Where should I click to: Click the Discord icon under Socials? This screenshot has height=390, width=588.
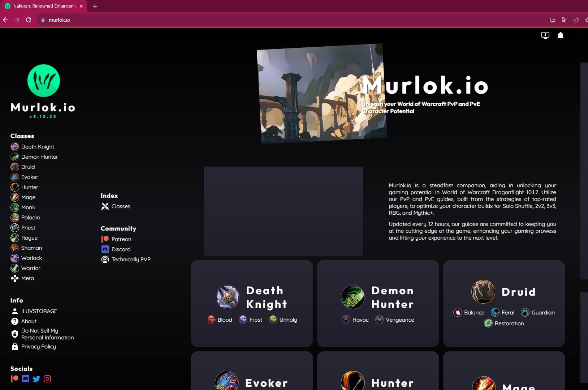coord(26,379)
